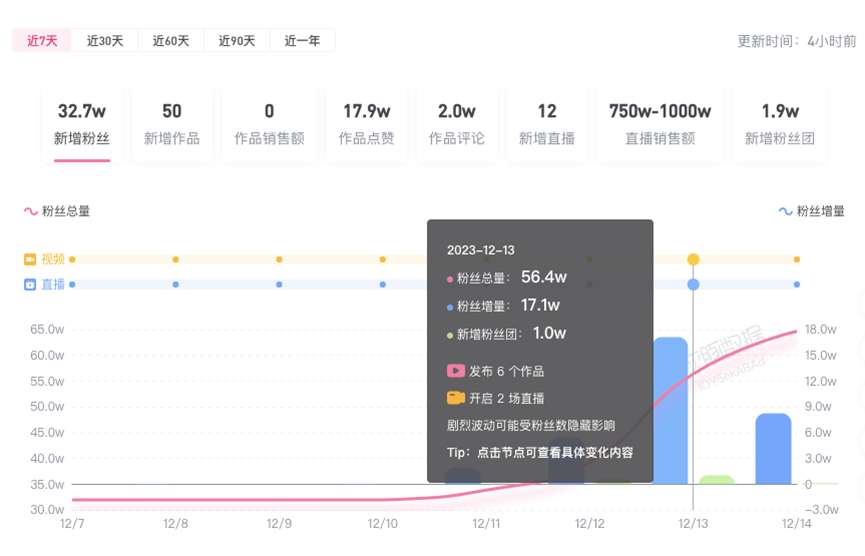Select the 新增粉丝 32.7w metric card

coord(82,124)
